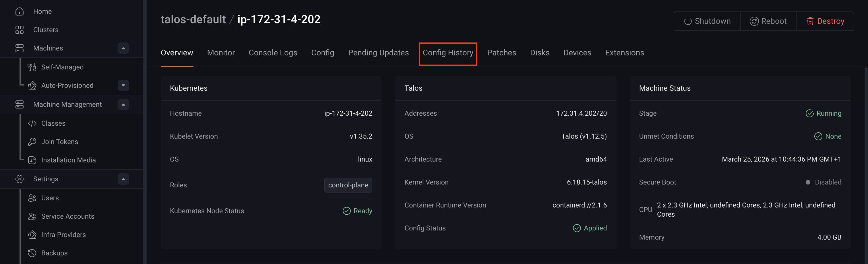Open the Config tab
Viewport: 868px width, 264px height.
click(322, 53)
